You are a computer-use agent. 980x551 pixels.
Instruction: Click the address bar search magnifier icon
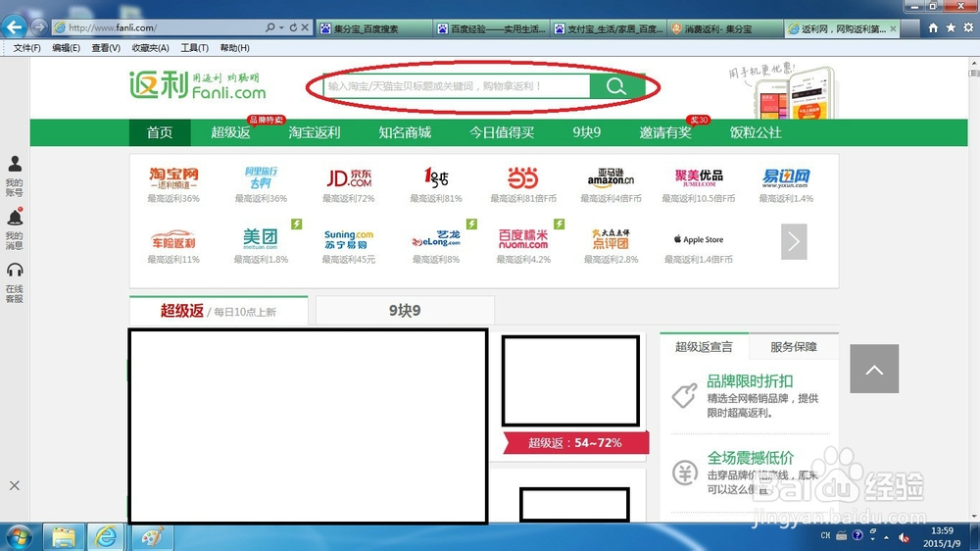point(270,27)
